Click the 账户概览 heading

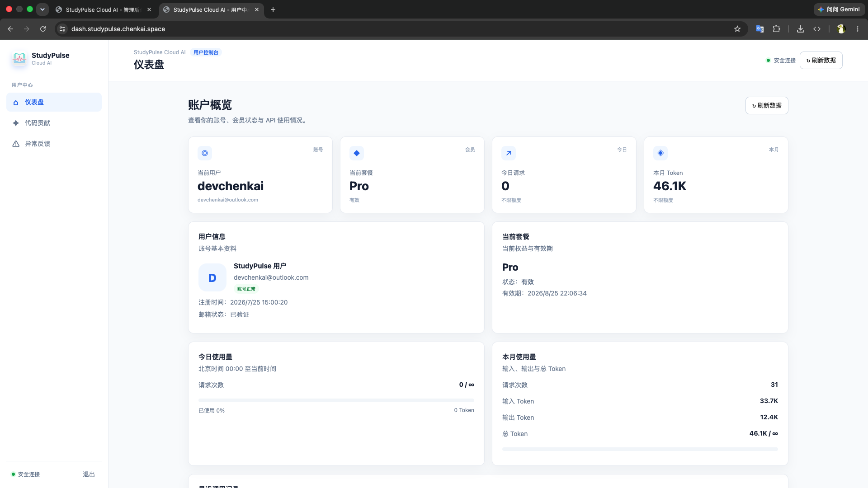click(210, 105)
